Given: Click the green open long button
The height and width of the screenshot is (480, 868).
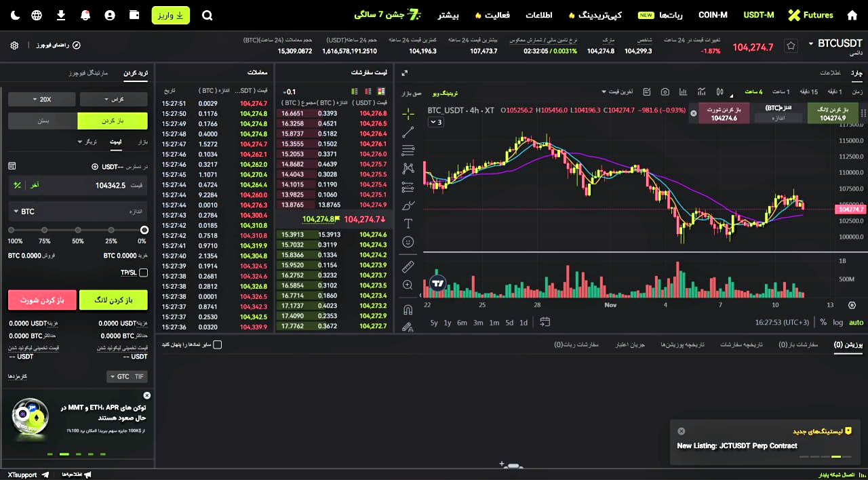Looking at the screenshot, I should (113, 300).
